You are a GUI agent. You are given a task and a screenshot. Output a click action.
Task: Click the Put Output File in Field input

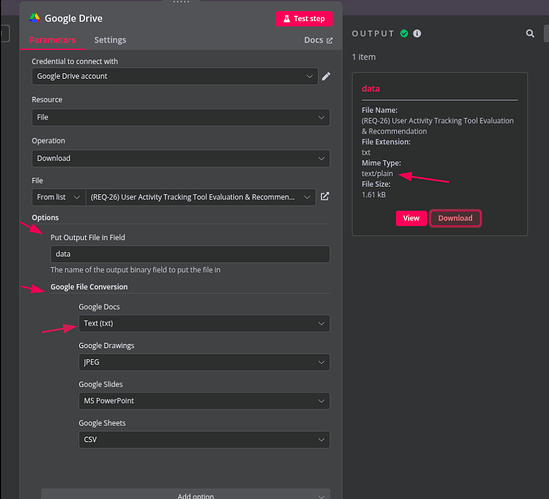coord(190,254)
